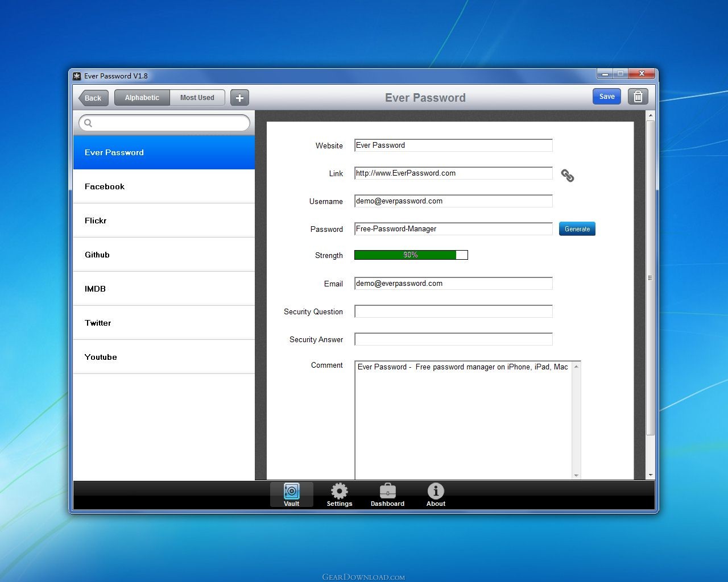Click the detail pane vertical scrollbar thumb
The width and height of the screenshot is (728, 582).
tap(651, 278)
